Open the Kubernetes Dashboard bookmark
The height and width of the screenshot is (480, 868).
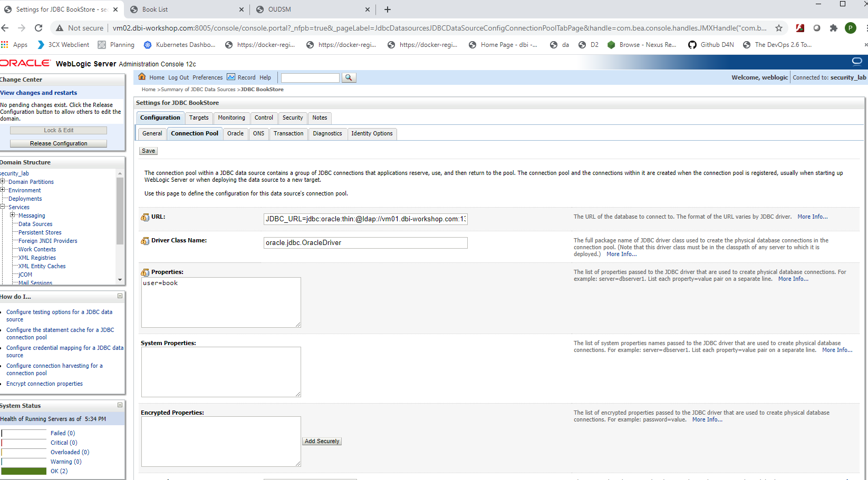click(179, 45)
